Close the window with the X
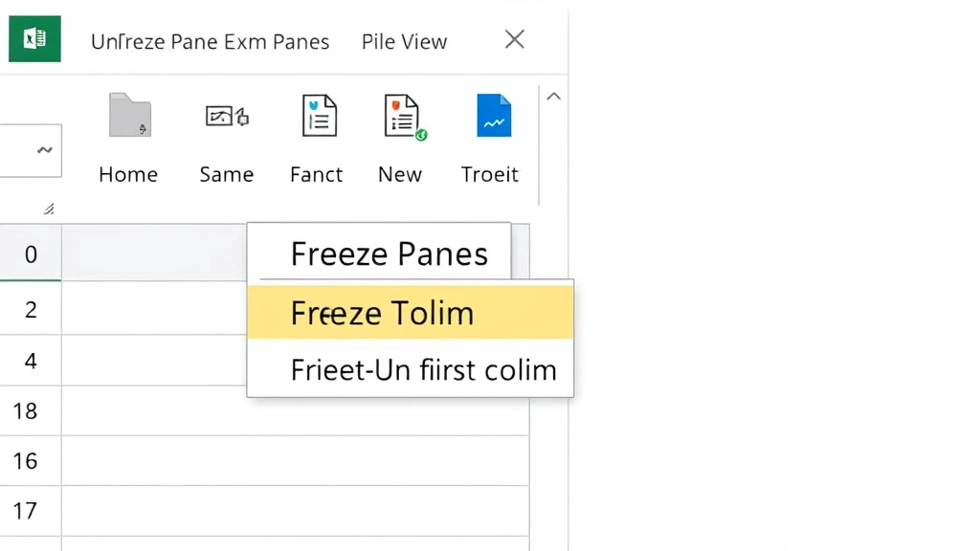This screenshot has height=551, width=980. coord(514,39)
